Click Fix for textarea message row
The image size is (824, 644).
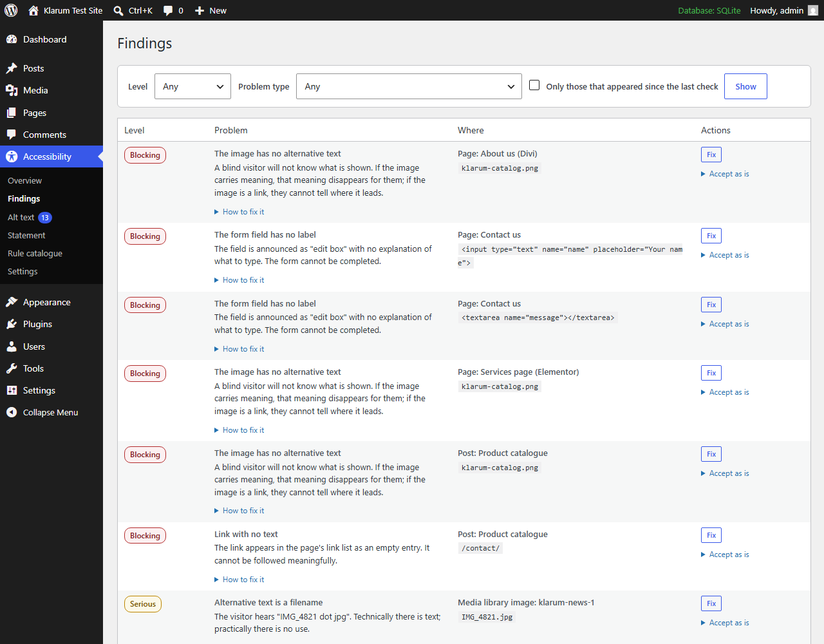tap(711, 305)
